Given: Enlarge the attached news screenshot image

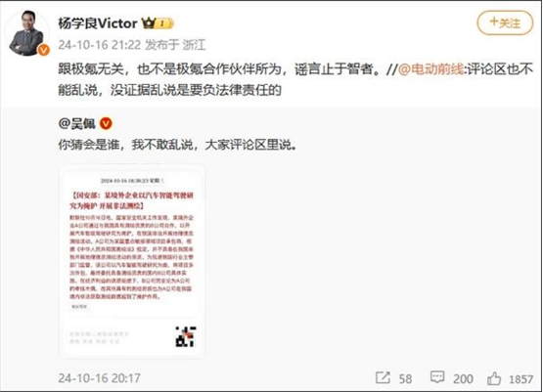Looking at the screenshot, I should point(132,262).
